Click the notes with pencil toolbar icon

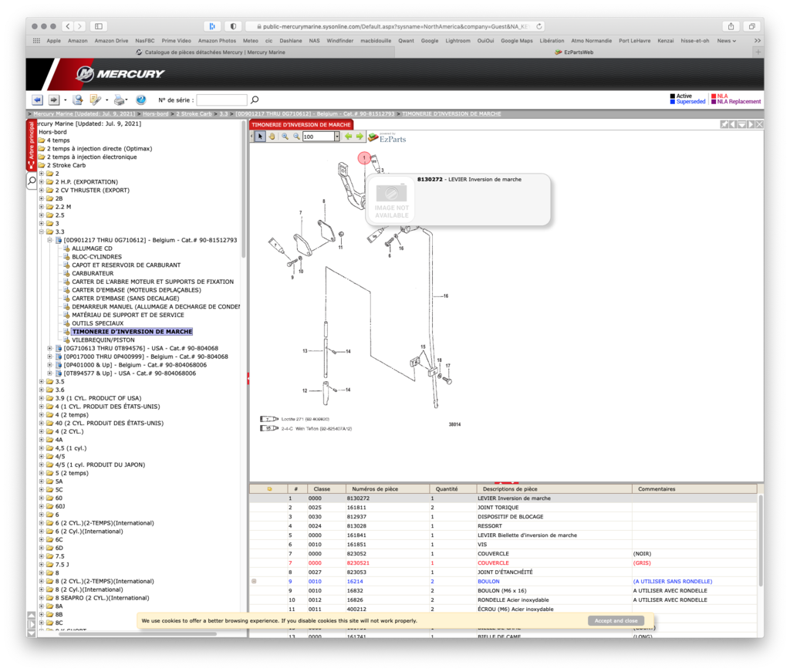coord(95,100)
